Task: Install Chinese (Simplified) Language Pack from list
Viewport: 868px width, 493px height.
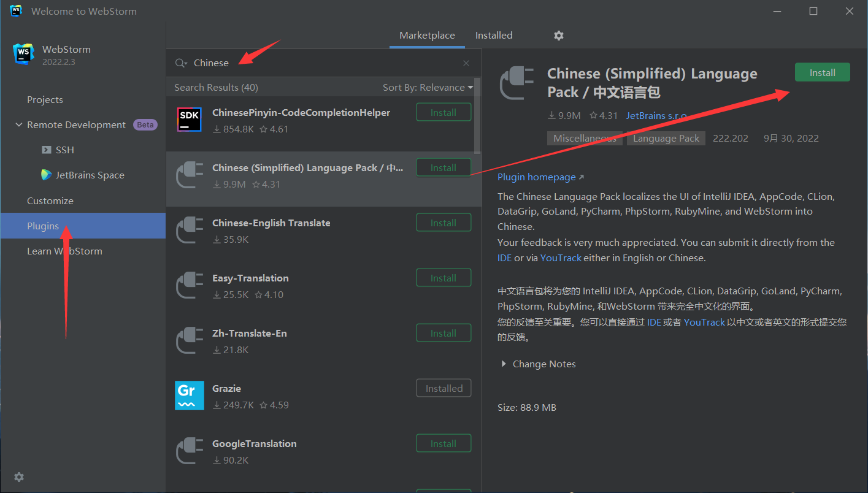Action: click(444, 167)
